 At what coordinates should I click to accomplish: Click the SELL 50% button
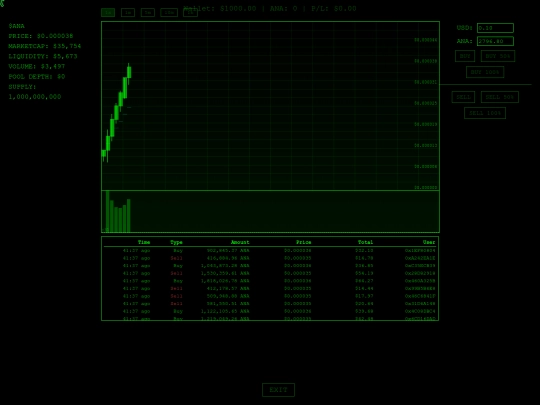[500, 97]
